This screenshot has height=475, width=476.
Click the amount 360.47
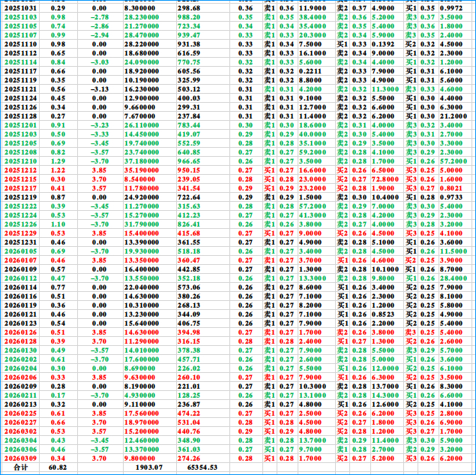pos(189,260)
